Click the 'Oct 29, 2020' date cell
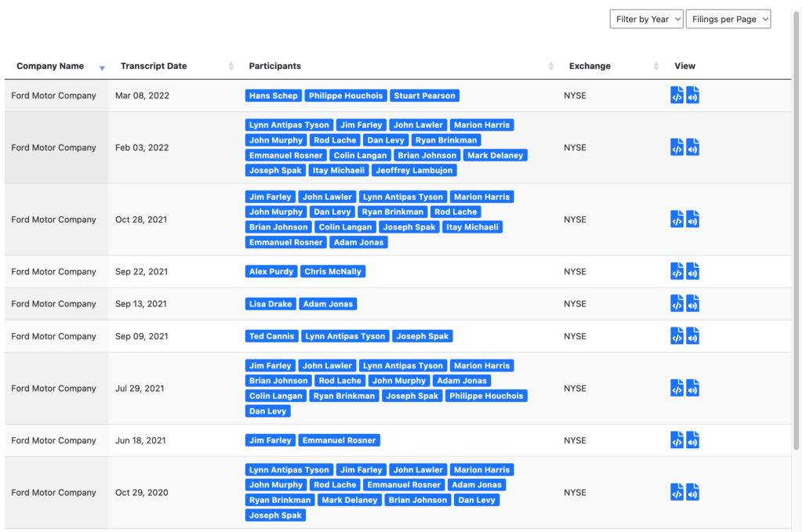 click(142, 493)
